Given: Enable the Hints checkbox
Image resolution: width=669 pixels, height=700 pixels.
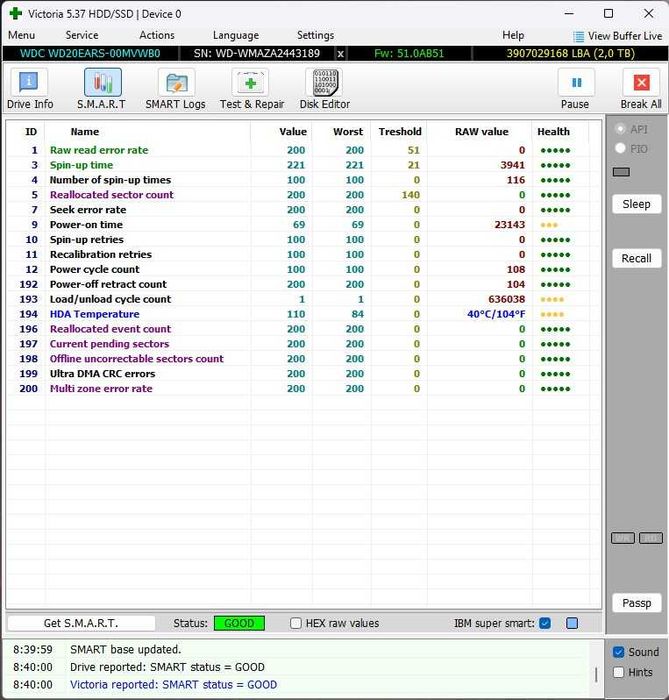Looking at the screenshot, I should (x=619, y=672).
